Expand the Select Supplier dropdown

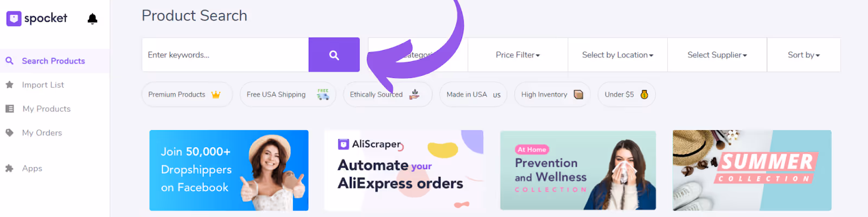pos(717,55)
